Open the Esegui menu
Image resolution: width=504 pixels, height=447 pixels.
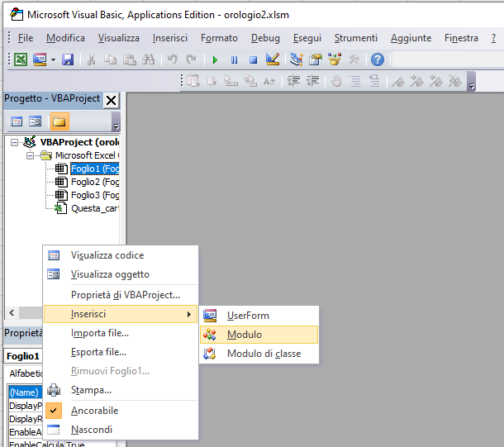coord(307,38)
